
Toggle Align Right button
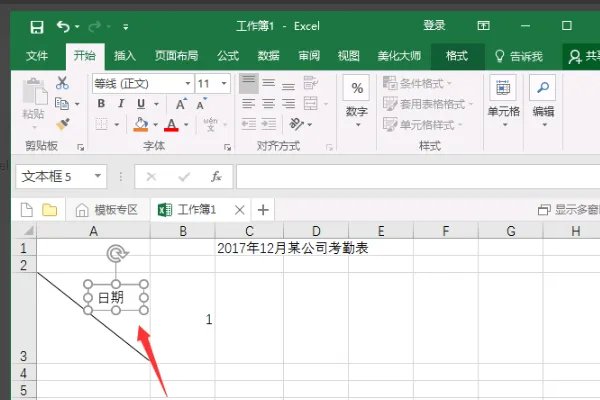point(288,104)
